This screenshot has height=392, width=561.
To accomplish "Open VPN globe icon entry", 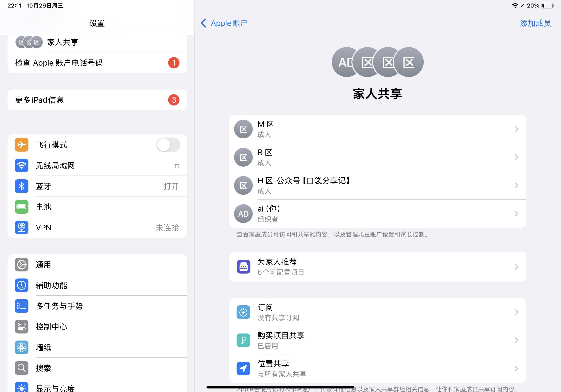I will [22, 227].
